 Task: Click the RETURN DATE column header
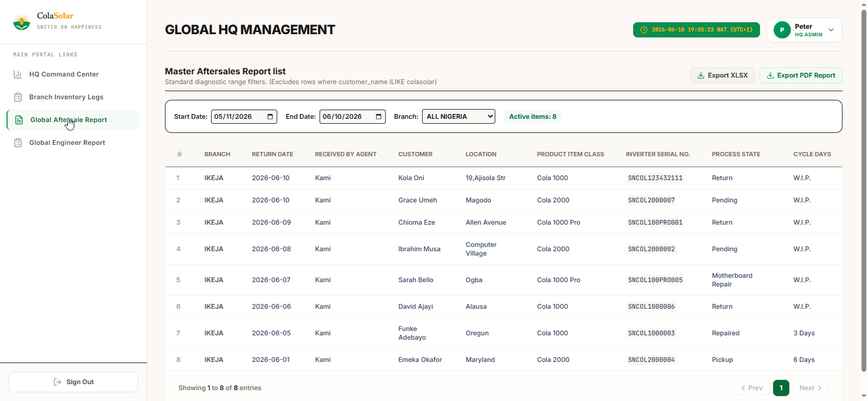pyautogui.click(x=272, y=155)
